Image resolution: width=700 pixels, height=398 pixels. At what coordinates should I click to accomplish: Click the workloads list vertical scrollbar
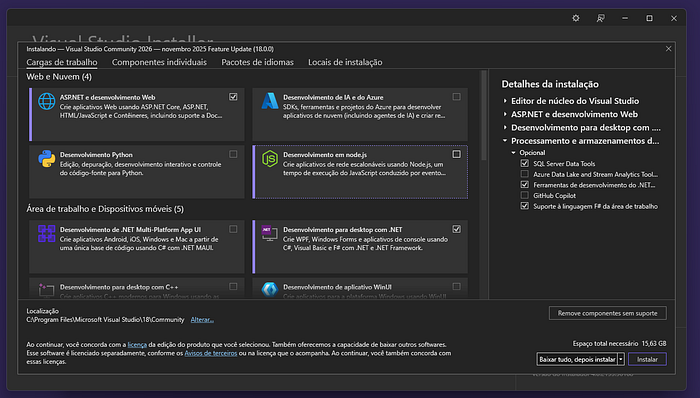[483, 115]
